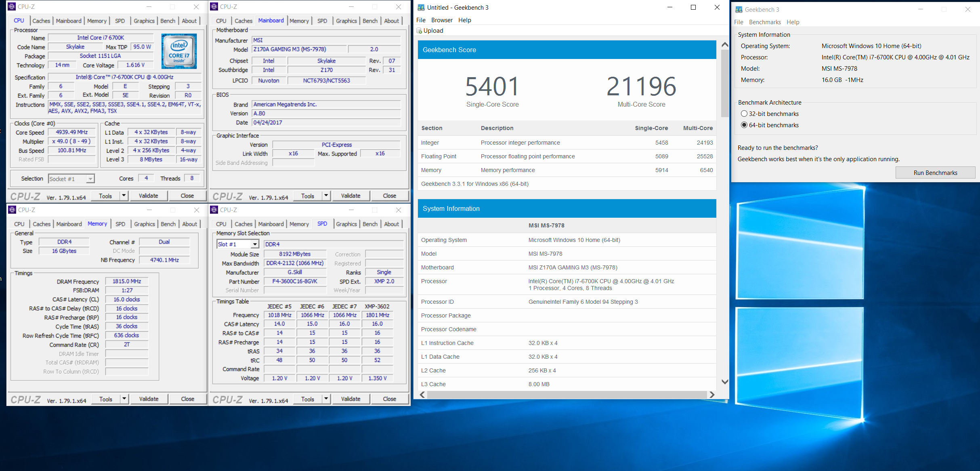Click the CPU-Z icon in the CPU tab window title bar

click(x=12, y=6)
